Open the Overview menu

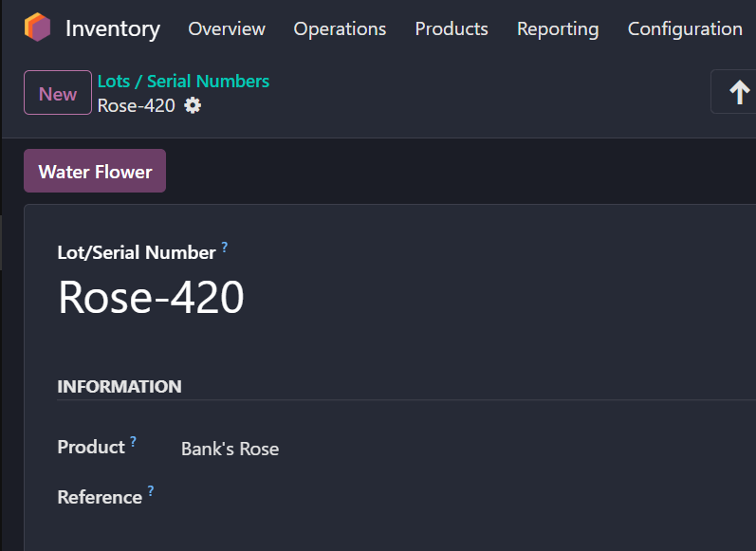(x=227, y=29)
